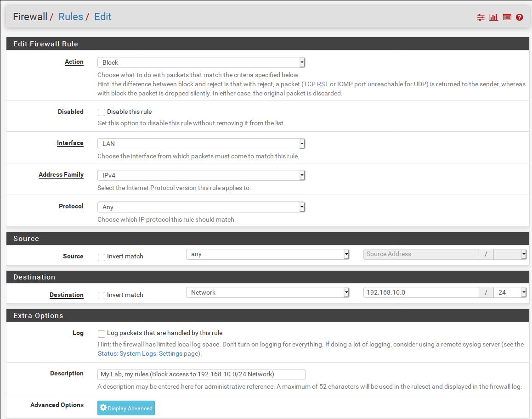Click the related log entries icon

point(507,17)
